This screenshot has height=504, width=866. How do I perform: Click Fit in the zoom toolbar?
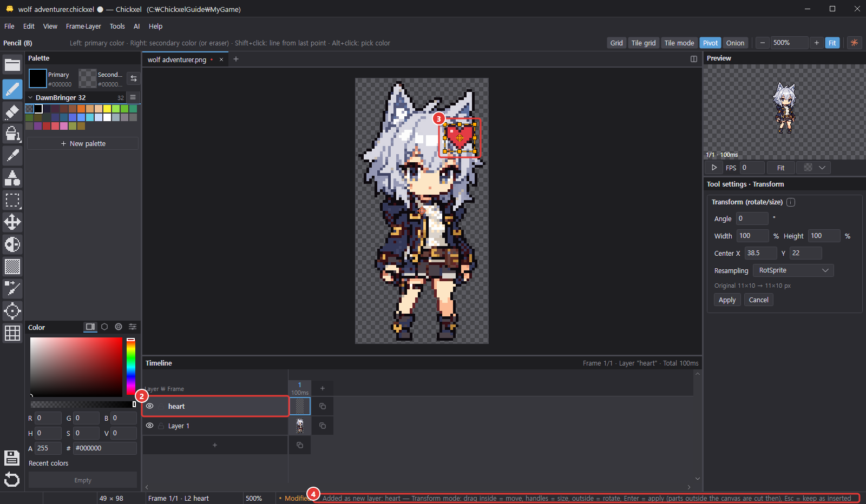pyautogui.click(x=832, y=43)
